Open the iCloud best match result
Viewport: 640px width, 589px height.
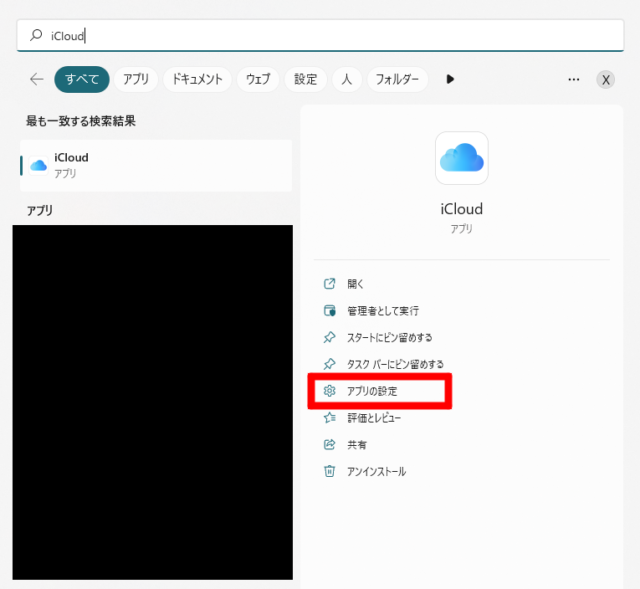(156, 165)
